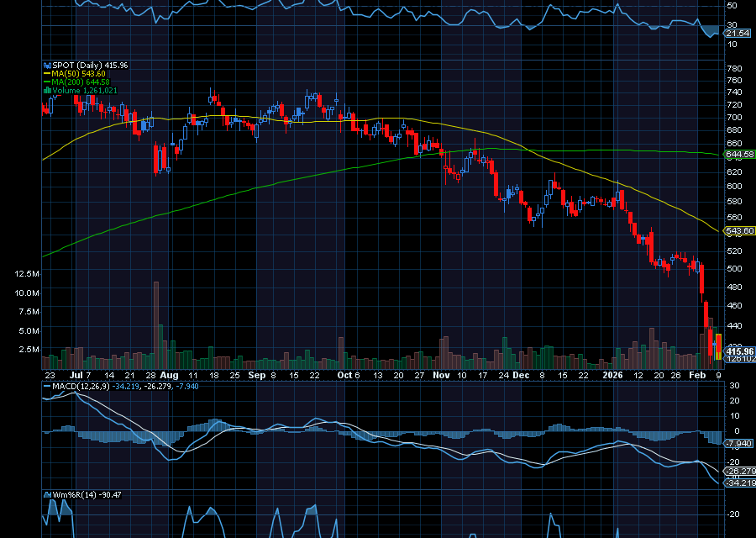Click the yellow-highlighted latest candlestick
The height and width of the screenshot is (538, 756).
coord(718,347)
